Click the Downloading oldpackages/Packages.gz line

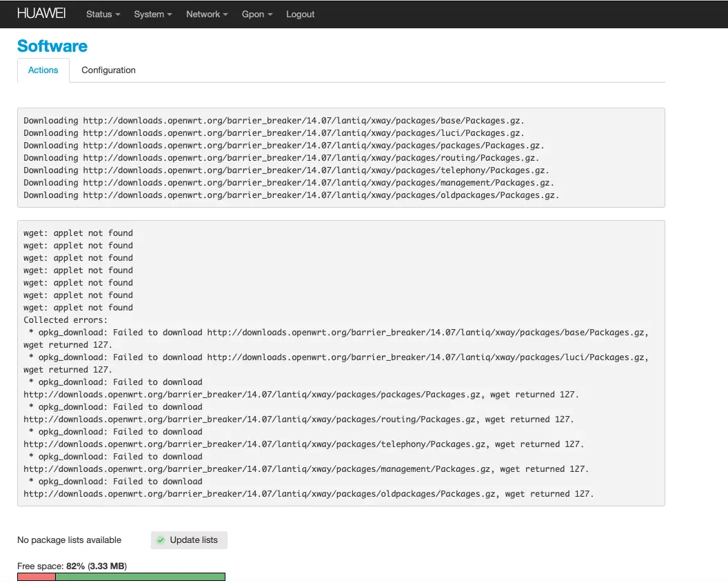[291, 195]
